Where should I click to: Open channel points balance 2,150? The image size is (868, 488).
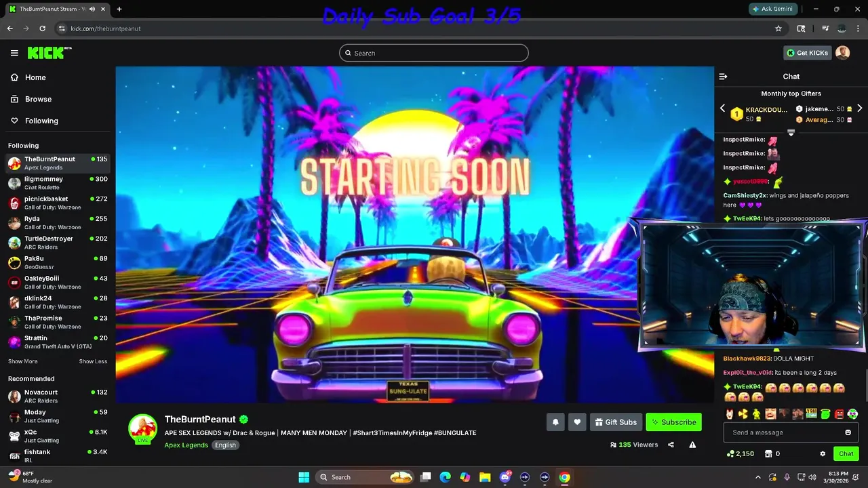740,453
